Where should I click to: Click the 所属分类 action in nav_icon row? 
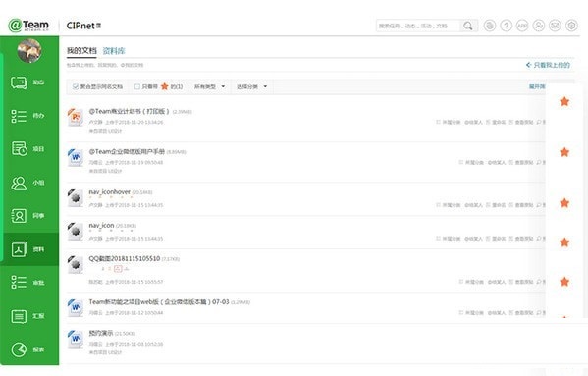pos(449,239)
